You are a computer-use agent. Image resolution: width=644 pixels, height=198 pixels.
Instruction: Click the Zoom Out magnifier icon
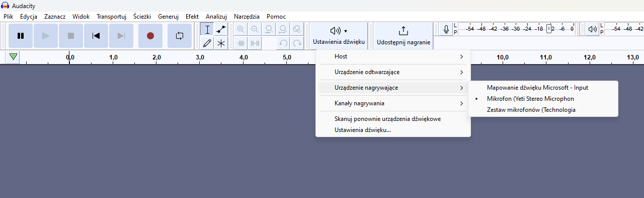point(255,29)
